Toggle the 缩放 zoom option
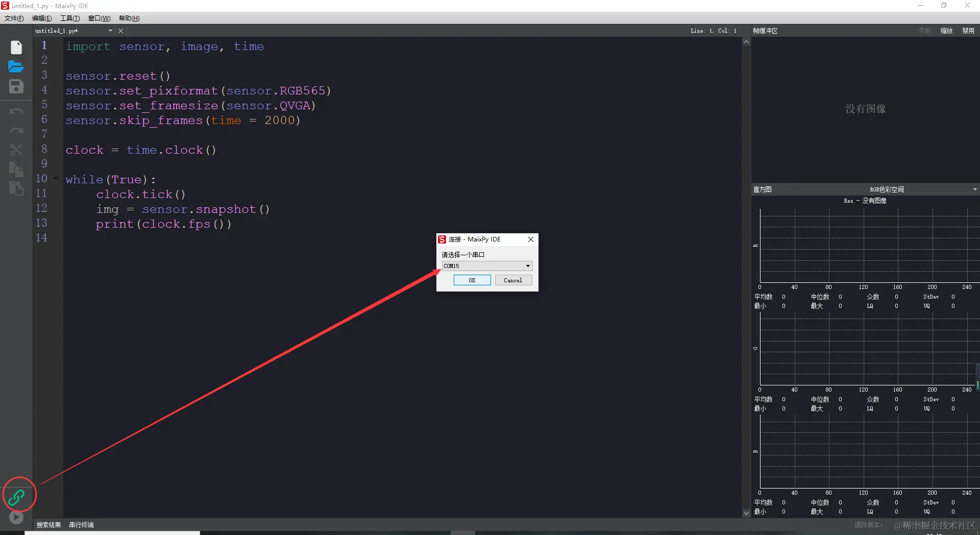This screenshot has height=535, width=980. [946, 31]
